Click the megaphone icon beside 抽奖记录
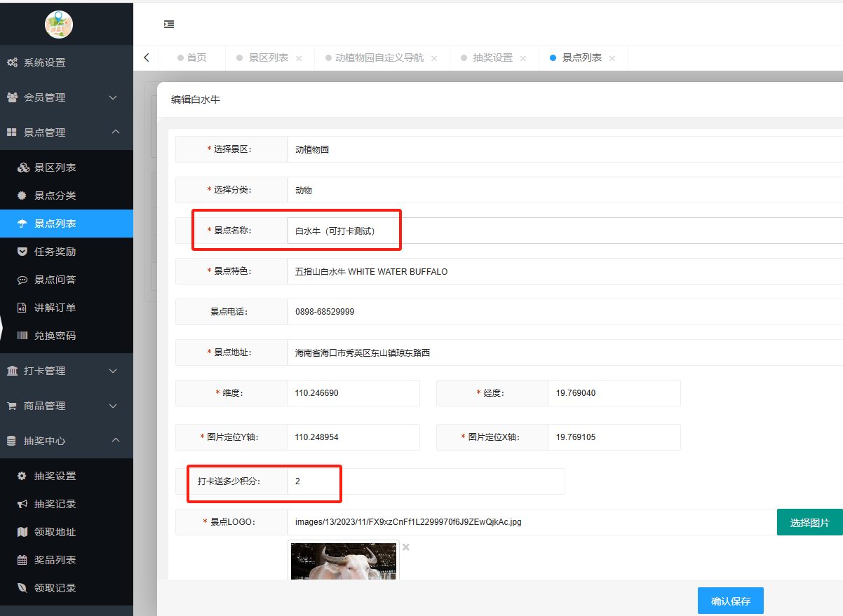The width and height of the screenshot is (843, 616). click(22, 504)
